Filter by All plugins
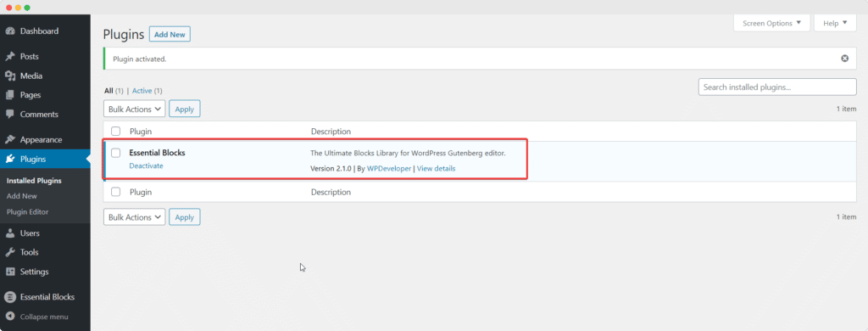This screenshot has width=868, height=331. click(x=108, y=91)
